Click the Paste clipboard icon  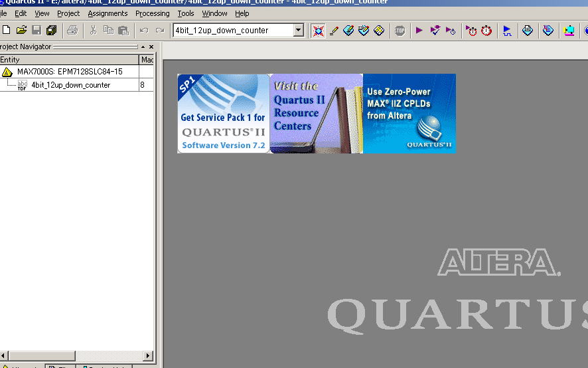(x=123, y=30)
